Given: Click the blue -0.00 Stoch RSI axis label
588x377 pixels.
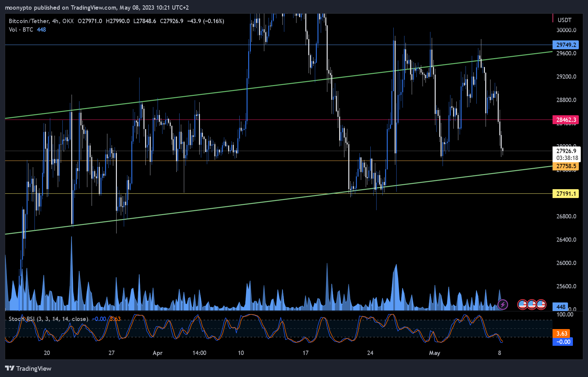Looking at the screenshot, I should coord(563,342).
